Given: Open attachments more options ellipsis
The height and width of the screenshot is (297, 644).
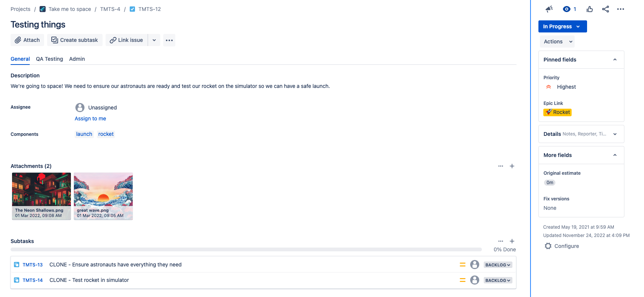Looking at the screenshot, I should (x=501, y=166).
